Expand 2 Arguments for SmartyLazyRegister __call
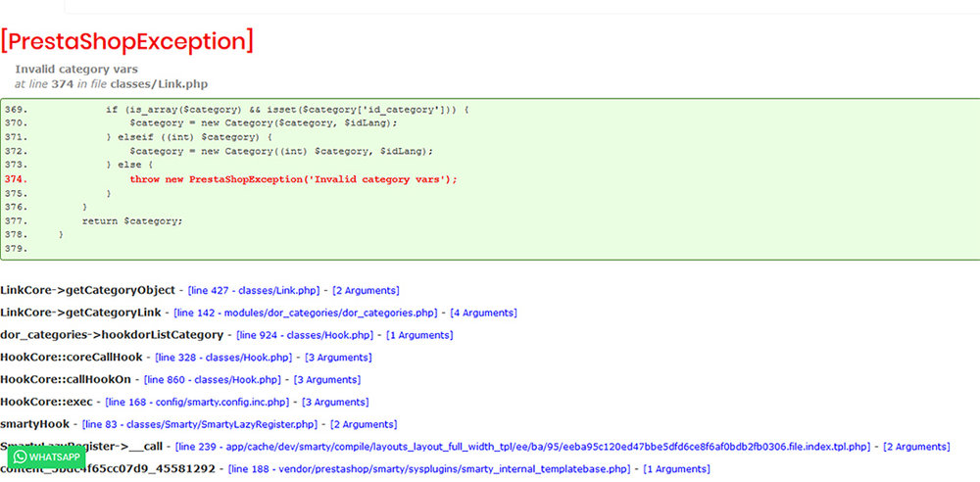980x482 pixels. [x=916, y=447]
